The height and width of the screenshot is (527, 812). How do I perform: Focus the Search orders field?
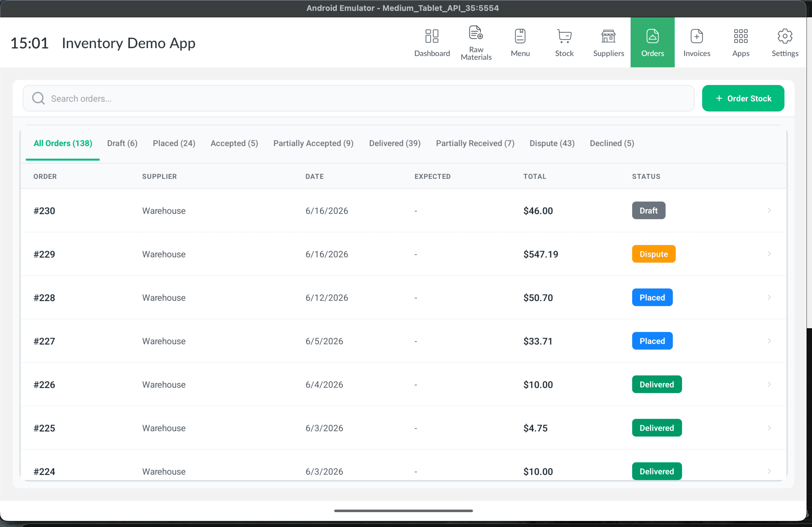coord(358,99)
